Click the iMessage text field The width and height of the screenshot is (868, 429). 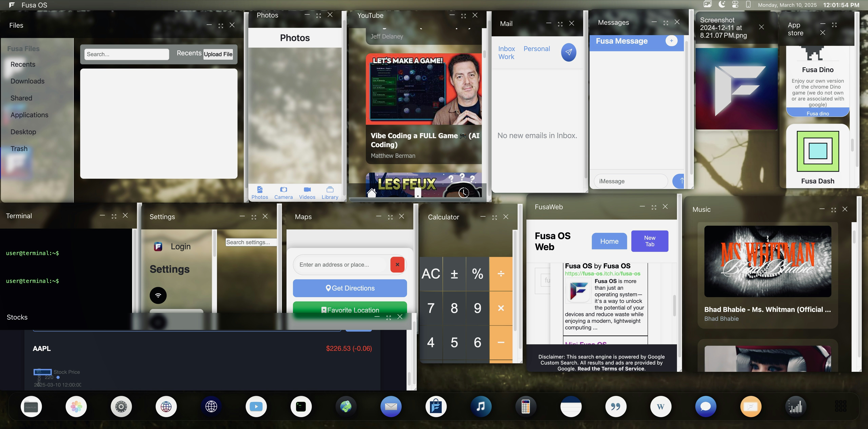point(631,181)
